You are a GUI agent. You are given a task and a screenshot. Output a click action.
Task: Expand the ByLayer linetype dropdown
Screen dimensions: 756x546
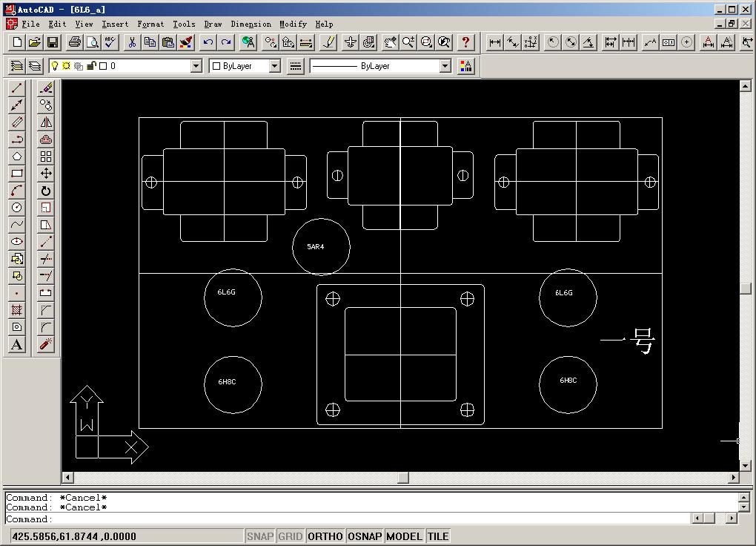click(445, 66)
